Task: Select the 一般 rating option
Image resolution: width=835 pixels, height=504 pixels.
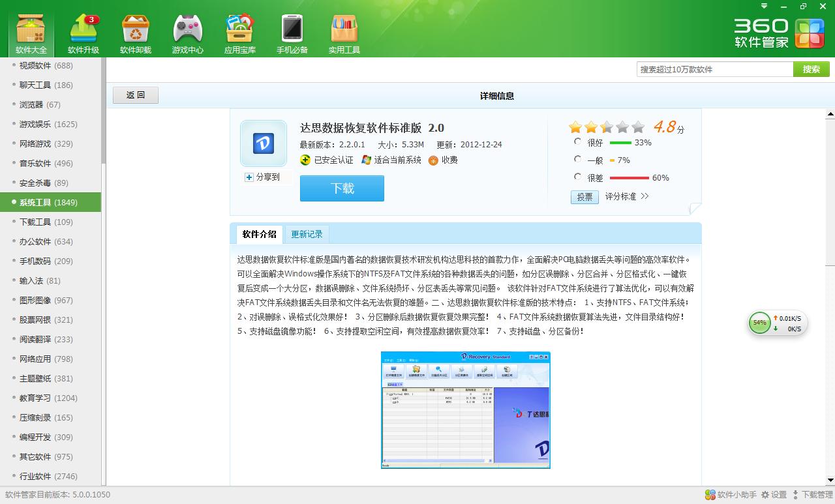Action: tap(578, 160)
